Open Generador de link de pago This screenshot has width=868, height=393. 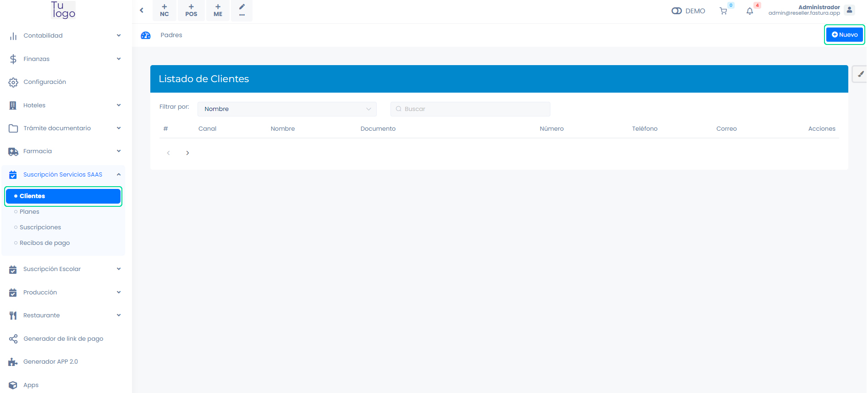(63, 339)
